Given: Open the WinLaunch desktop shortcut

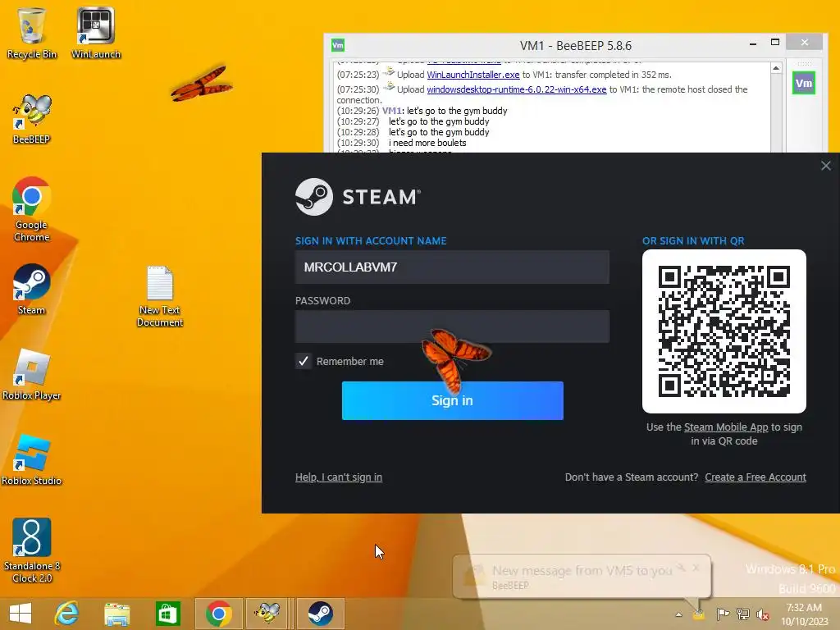Looking at the screenshot, I should click(x=96, y=33).
